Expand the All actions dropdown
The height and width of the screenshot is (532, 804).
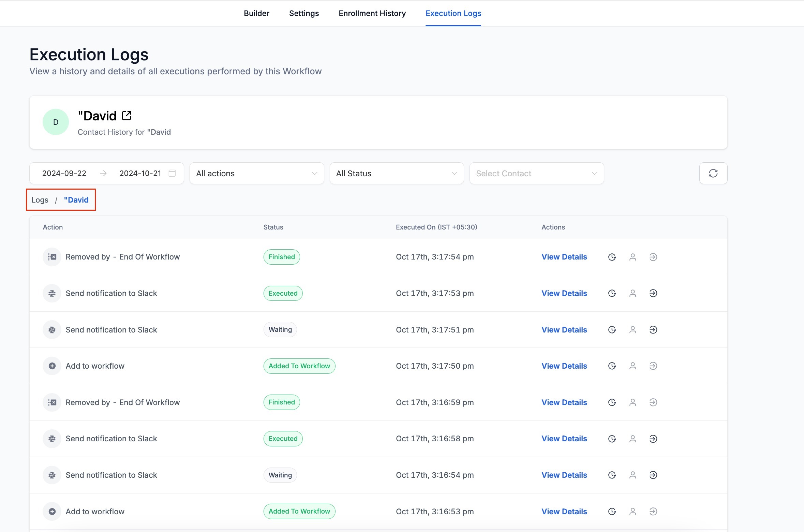pyautogui.click(x=256, y=173)
